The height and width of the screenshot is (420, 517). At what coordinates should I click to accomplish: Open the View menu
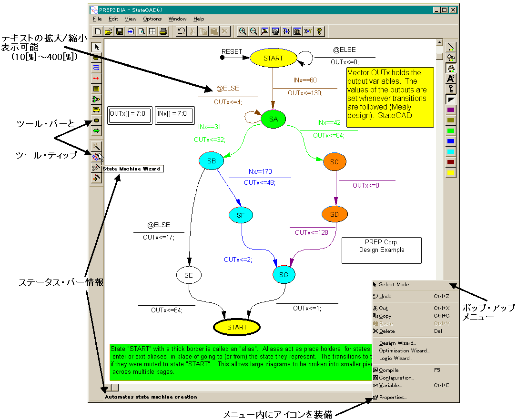[x=131, y=19]
